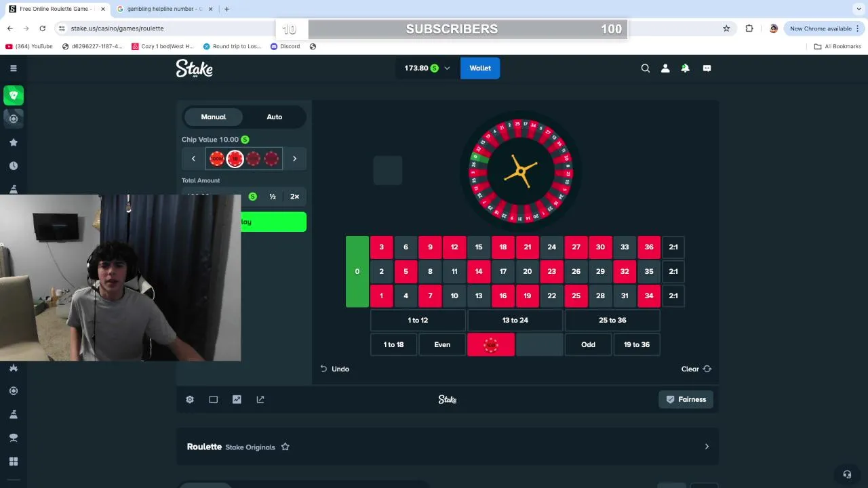This screenshot has width=868, height=488.
Task: Open Chrome extensions puzzle icon
Action: (749, 28)
